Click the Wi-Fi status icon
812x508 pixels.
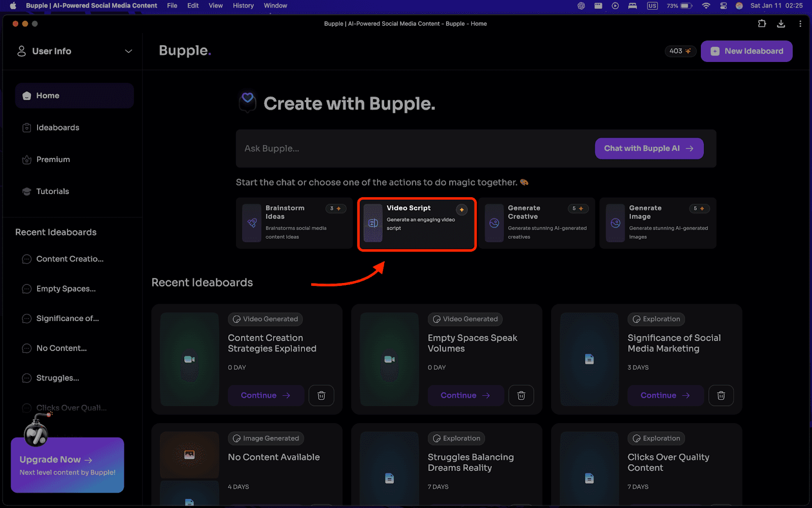pyautogui.click(x=706, y=6)
